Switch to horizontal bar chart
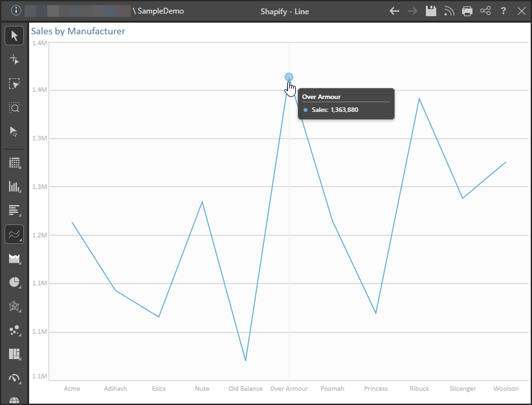The height and width of the screenshot is (405, 532). [14, 210]
